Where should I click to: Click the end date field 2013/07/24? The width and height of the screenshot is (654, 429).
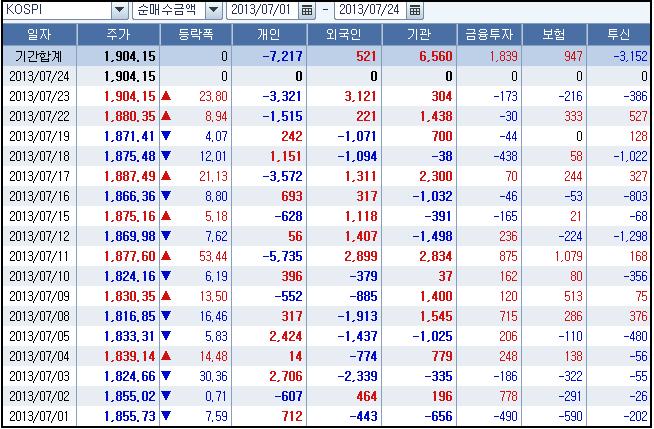click(371, 10)
